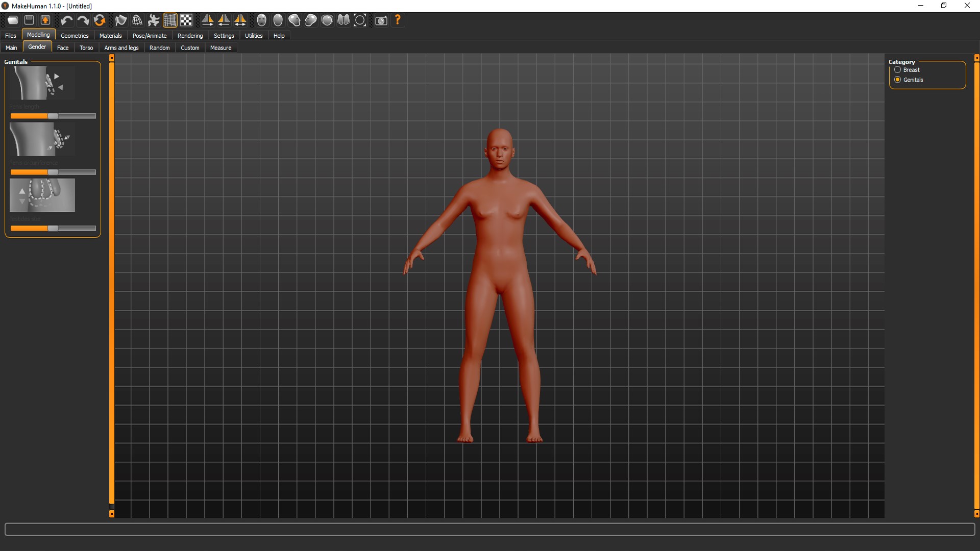The height and width of the screenshot is (551, 980).
Task: Click the Export toolbar icon with orange arrow
Action: 45,20
